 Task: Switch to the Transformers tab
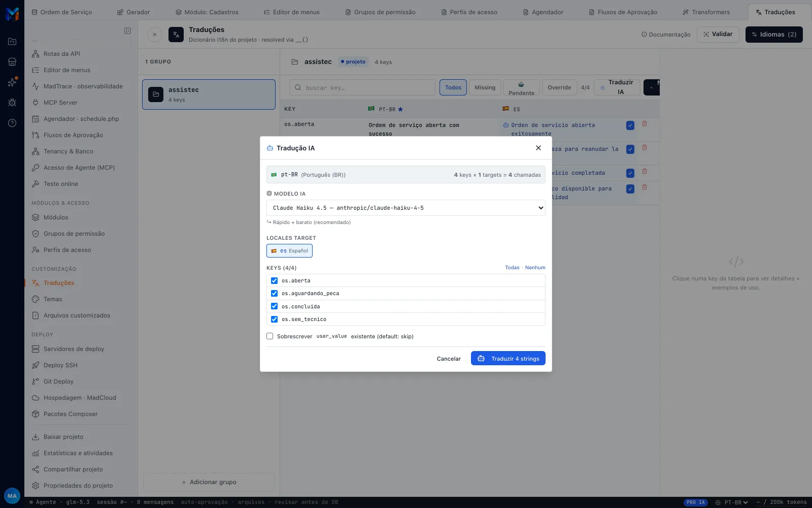click(x=706, y=12)
